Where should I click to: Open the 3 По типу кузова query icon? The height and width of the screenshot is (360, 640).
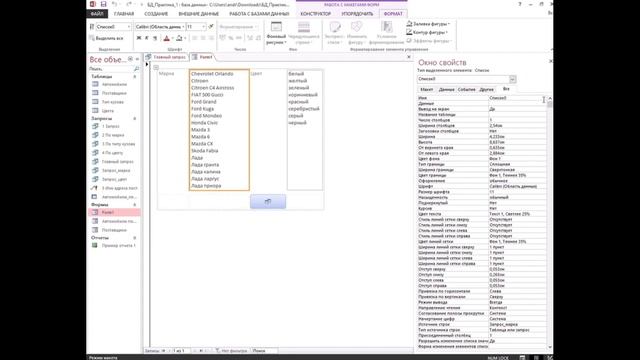click(95, 144)
